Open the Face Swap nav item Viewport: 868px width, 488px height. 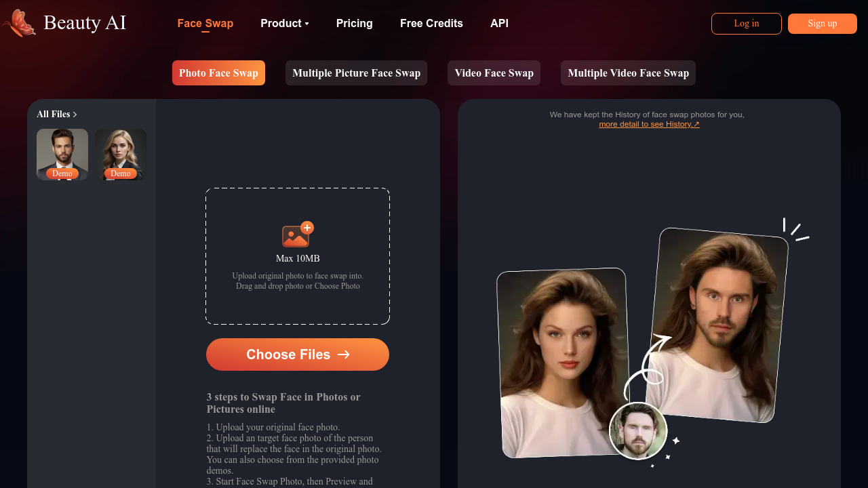[x=205, y=23]
